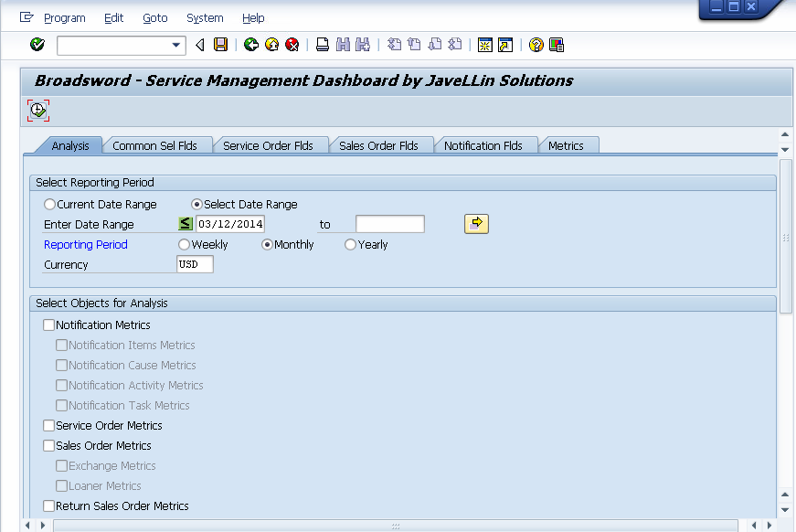Check the Exchange Metrics checkbox
The height and width of the screenshot is (532, 796).
click(61, 466)
